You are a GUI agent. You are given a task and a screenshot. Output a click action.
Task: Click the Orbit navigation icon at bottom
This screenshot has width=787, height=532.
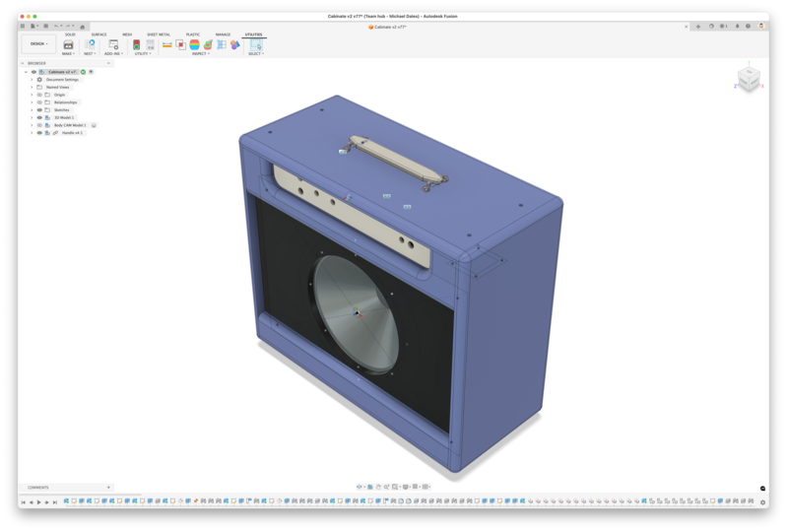[359, 487]
